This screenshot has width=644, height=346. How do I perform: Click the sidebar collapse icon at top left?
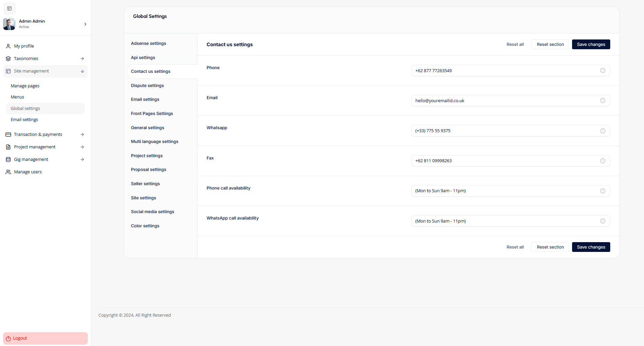click(x=9, y=8)
